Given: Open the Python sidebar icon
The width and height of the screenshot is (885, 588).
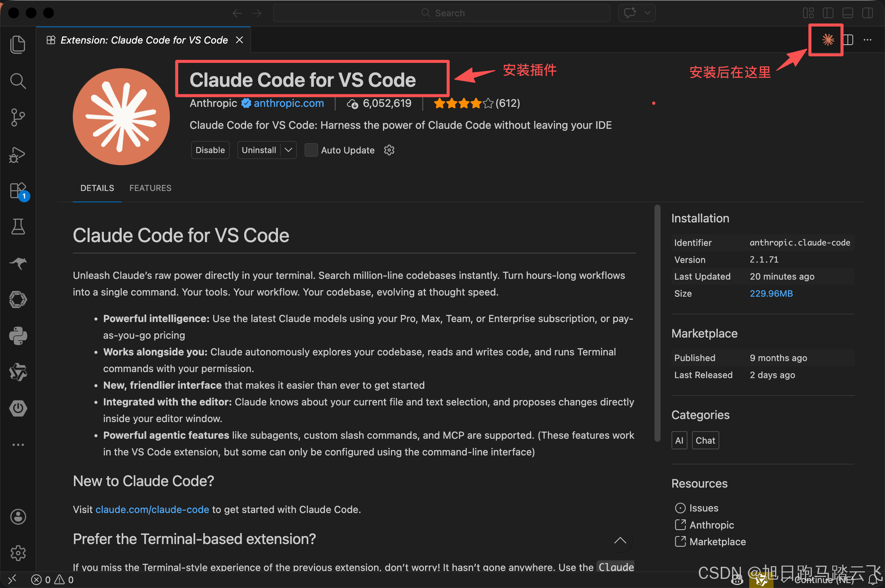Looking at the screenshot, I should coord(17,336).
